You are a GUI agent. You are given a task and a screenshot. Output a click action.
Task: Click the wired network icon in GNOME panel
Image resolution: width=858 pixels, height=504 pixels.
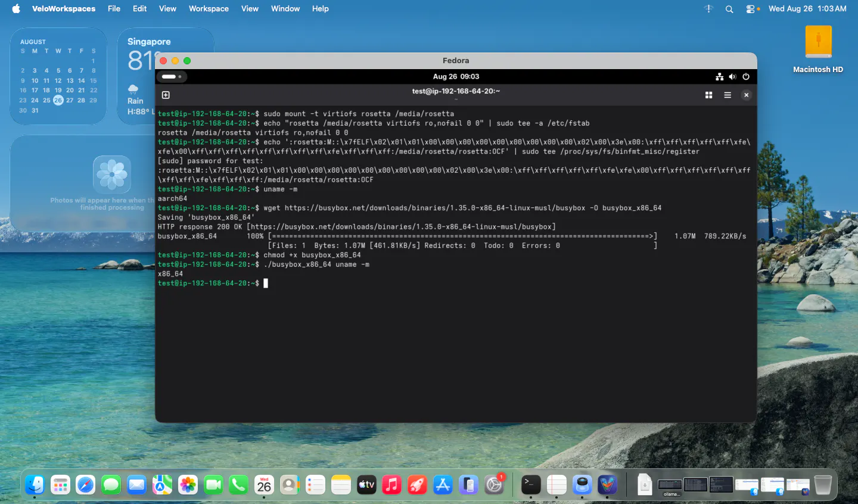coord(720,76)
